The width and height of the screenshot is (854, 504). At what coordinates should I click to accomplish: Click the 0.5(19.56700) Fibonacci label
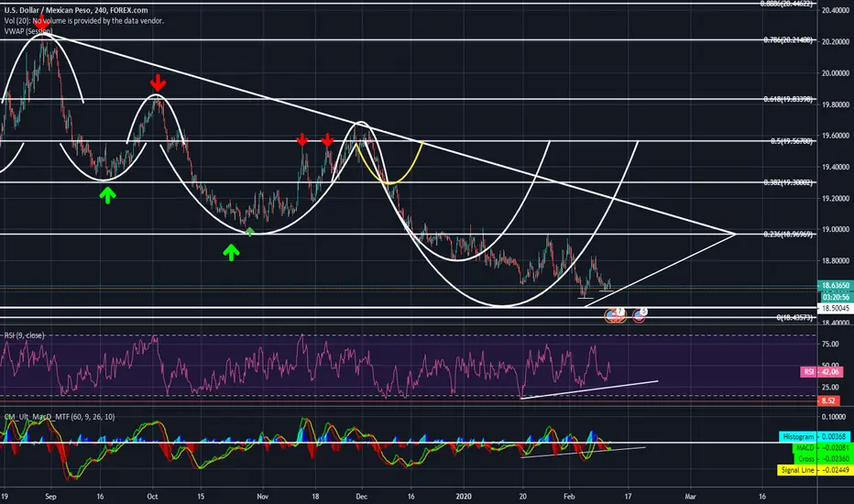tap(792, 141)
